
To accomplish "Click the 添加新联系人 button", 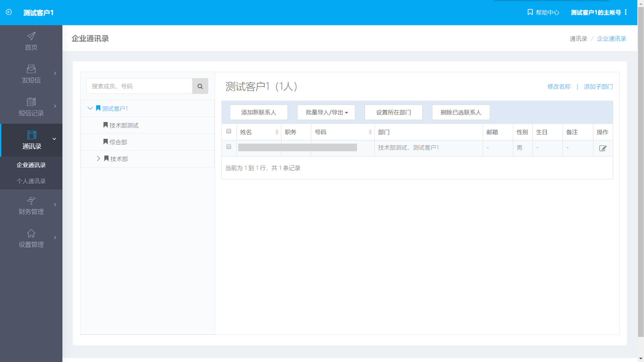I will point(258,112).
